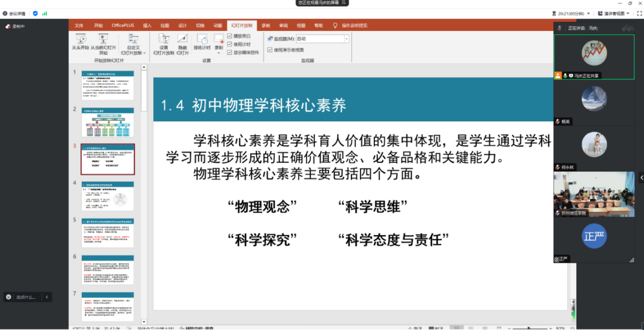The width and height of the screenshot is (644, 330).
Task: Expand the 监视器 monitor dropdown
Action: pyautogui.click(x=346, y=39)
